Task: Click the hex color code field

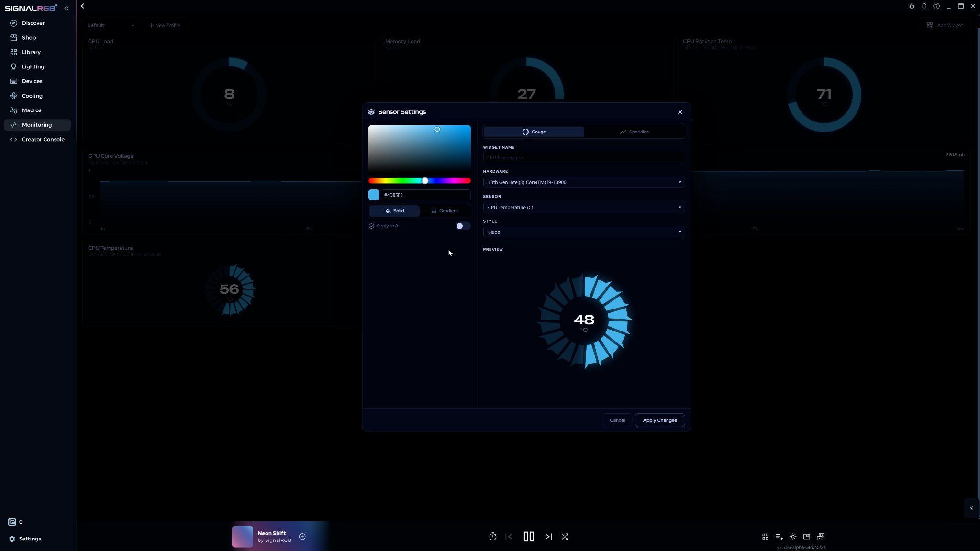Action: [426, 195]
